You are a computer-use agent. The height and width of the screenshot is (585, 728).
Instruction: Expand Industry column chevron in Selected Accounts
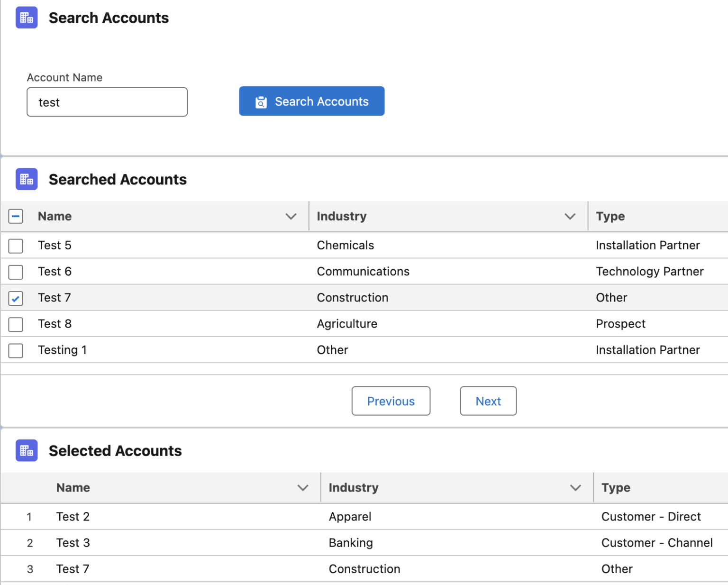pyautogui.click(x=575, y=488)
